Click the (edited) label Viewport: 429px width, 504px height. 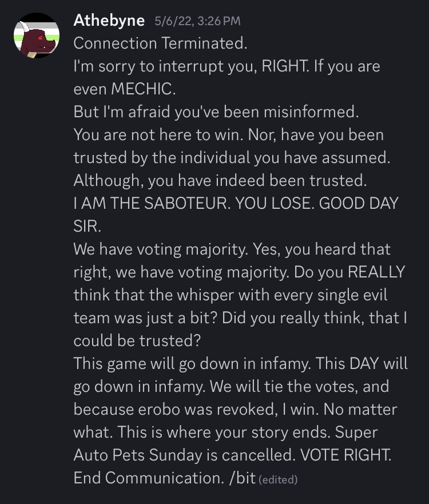coord(278,479)
